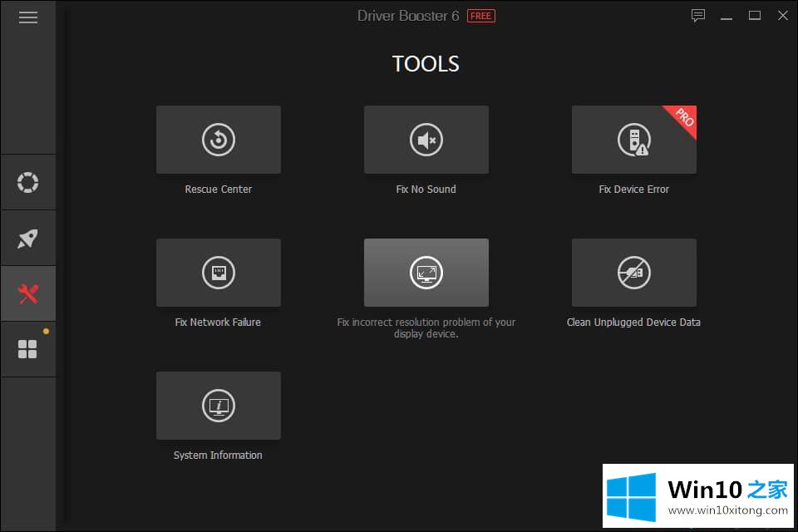Click the Fix Network Failure tile icon

coord(219,273)
